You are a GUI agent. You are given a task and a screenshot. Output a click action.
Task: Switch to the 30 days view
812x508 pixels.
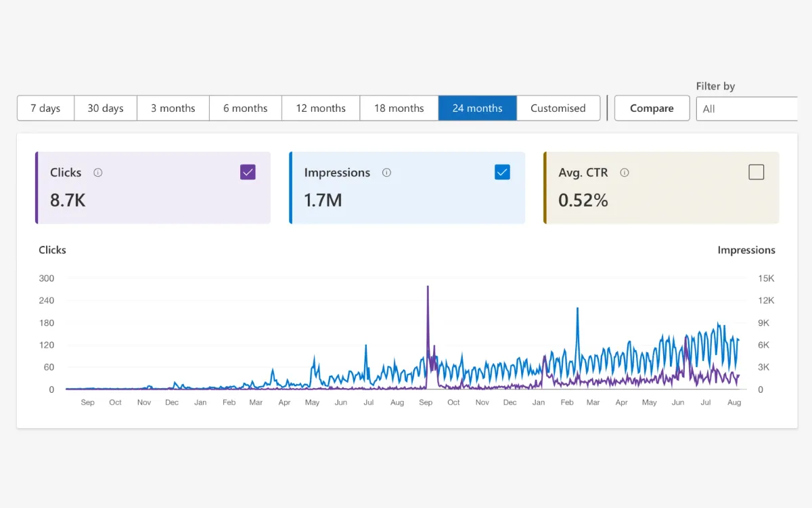click(x=105, y=108)
